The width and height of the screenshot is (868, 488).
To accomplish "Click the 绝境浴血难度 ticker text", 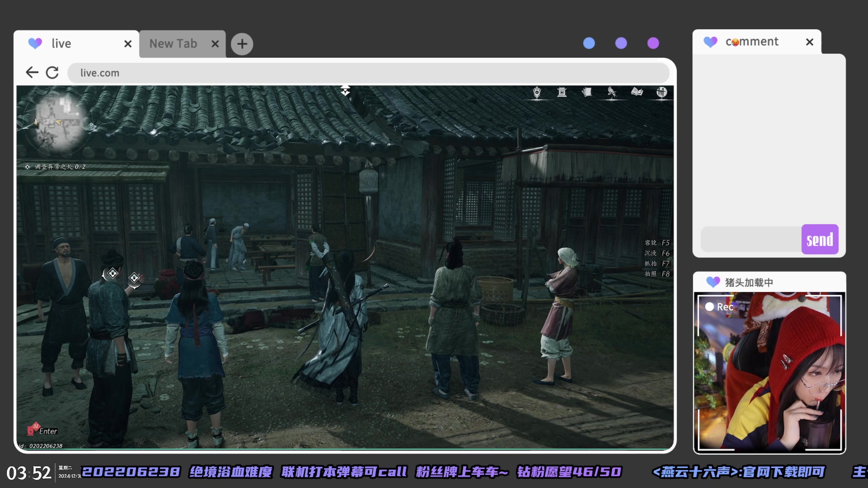I will point(231,472).
